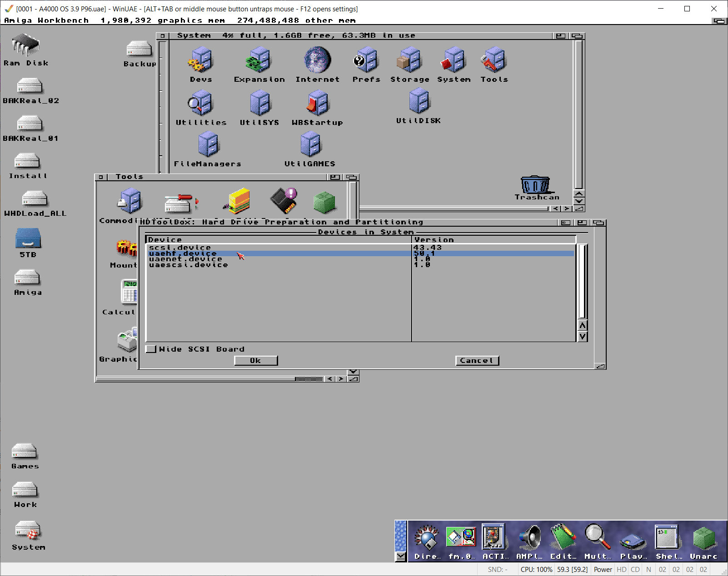Select the WHDLoad_ALL drive icon
Viewport: 728px width, 576px height.
[x=35, y=204]
